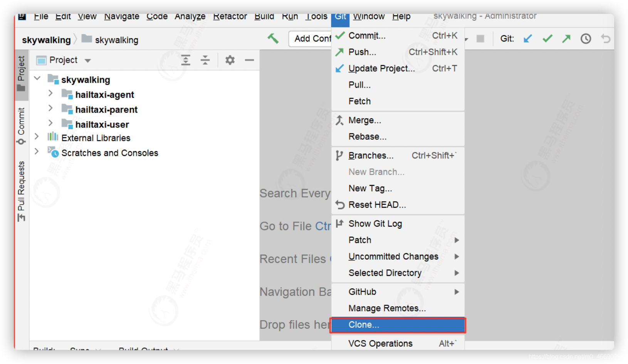Open the Tools menu
The image size is (628, 364).
pos(316,17)
